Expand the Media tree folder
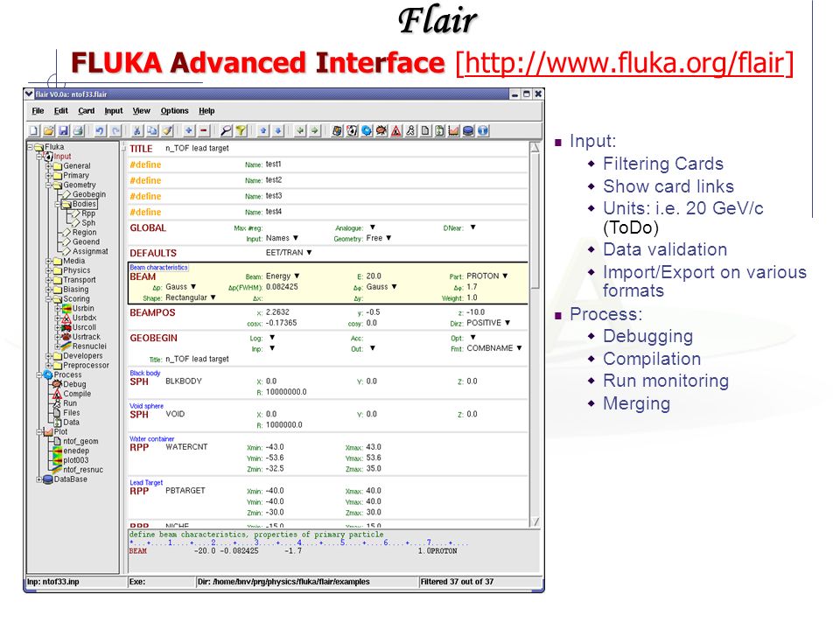The width and height of the screenshot is (840, 630). tap(49, 261)
